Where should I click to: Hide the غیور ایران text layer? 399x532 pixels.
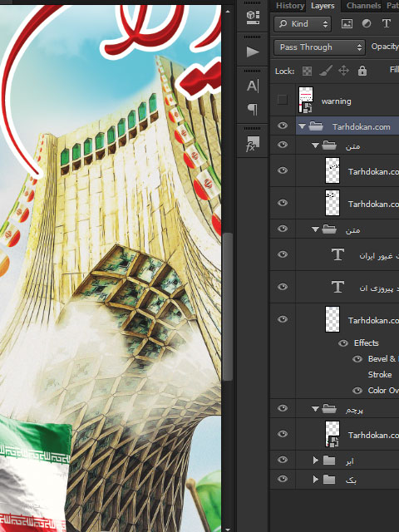click(283, 254)
